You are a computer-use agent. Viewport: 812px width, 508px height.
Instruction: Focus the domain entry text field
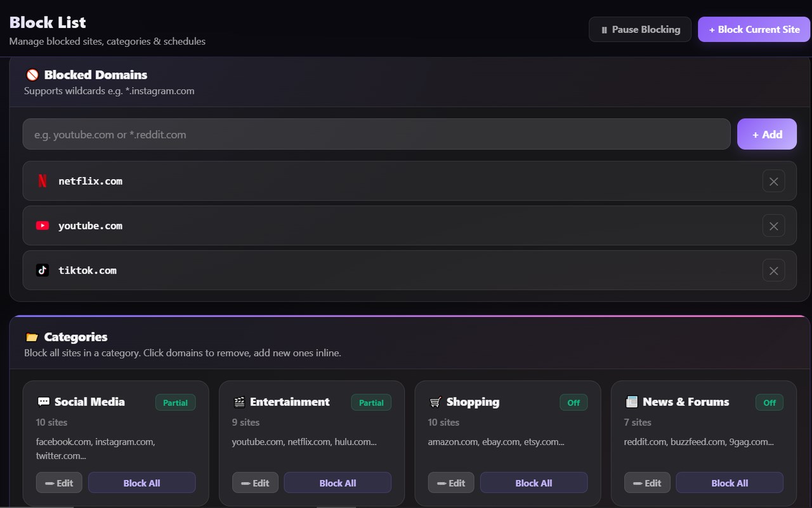(x=377, y=135)
